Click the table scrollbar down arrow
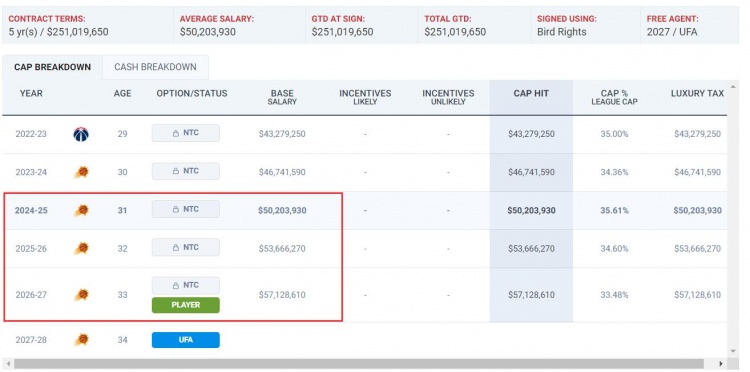Viewport: 750px width, 372px height. pyautogui.click(x=733, y=351)
